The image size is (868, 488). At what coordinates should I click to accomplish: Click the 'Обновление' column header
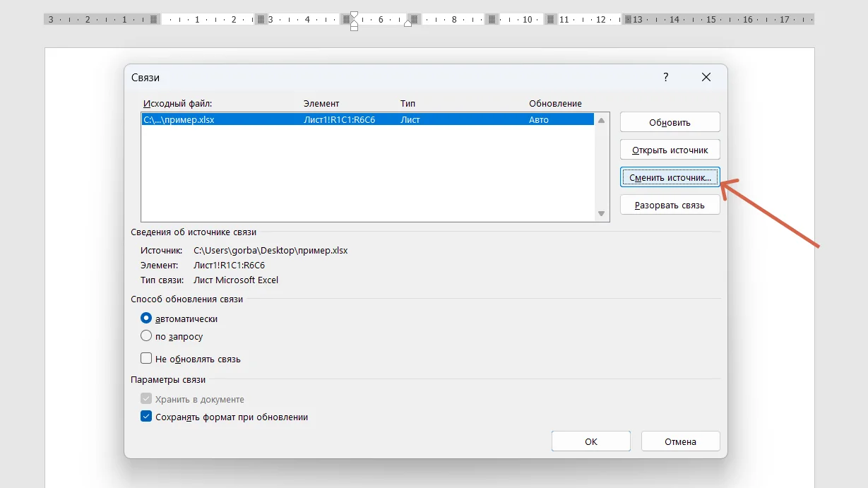[x=555, y=104]
